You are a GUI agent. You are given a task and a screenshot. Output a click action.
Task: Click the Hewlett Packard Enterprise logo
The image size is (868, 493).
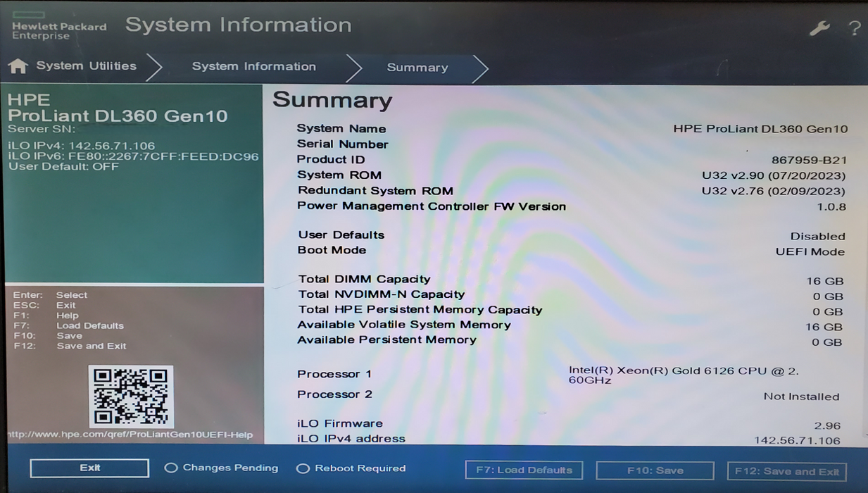59,27
